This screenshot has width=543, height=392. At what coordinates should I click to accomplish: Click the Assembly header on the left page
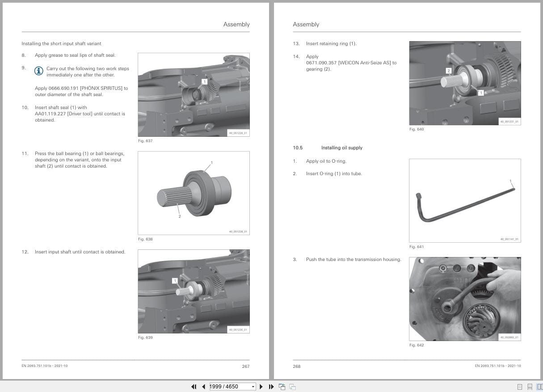tap(236, 25)
